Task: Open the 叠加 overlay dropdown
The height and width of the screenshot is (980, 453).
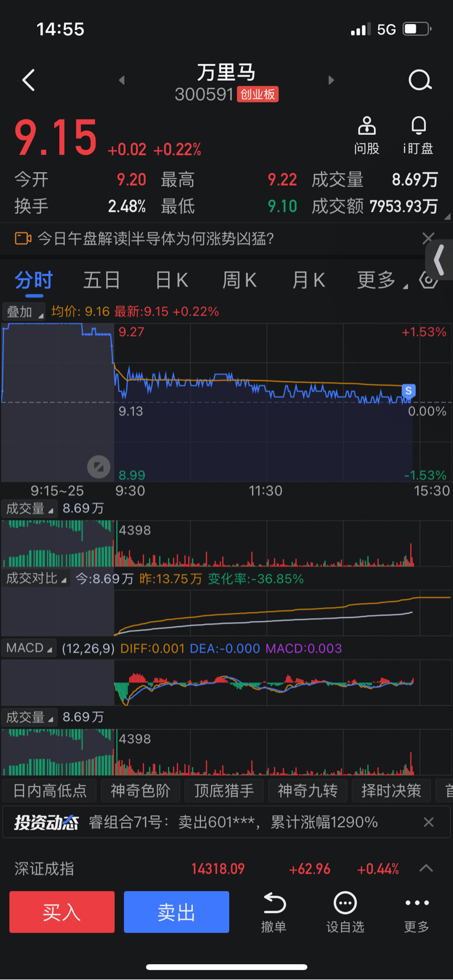Action: [24, 312]
